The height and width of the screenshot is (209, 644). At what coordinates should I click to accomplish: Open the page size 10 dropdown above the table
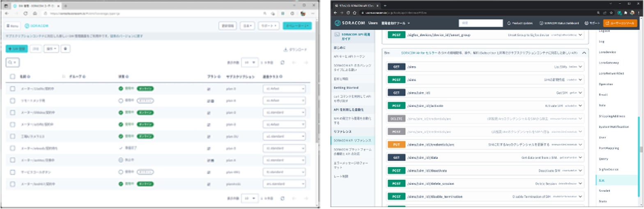pos(250,63)
